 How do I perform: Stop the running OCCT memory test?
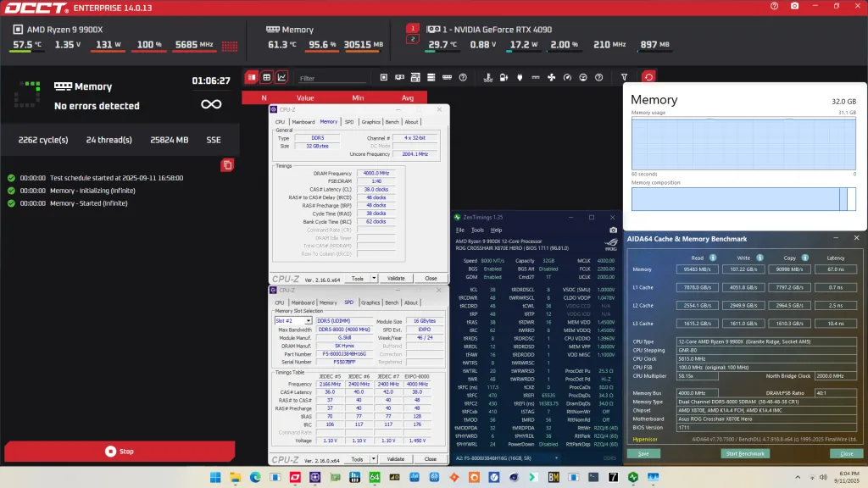pos(118,452)
